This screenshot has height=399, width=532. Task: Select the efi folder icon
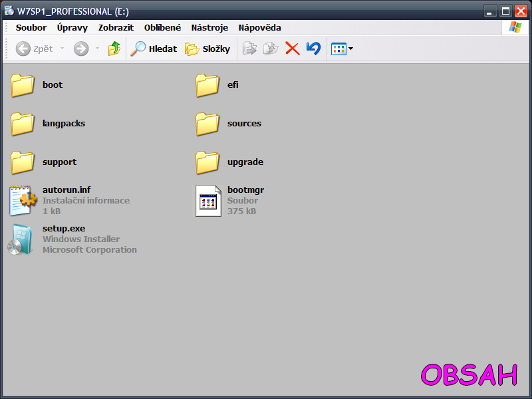click(x=207, y=86)
